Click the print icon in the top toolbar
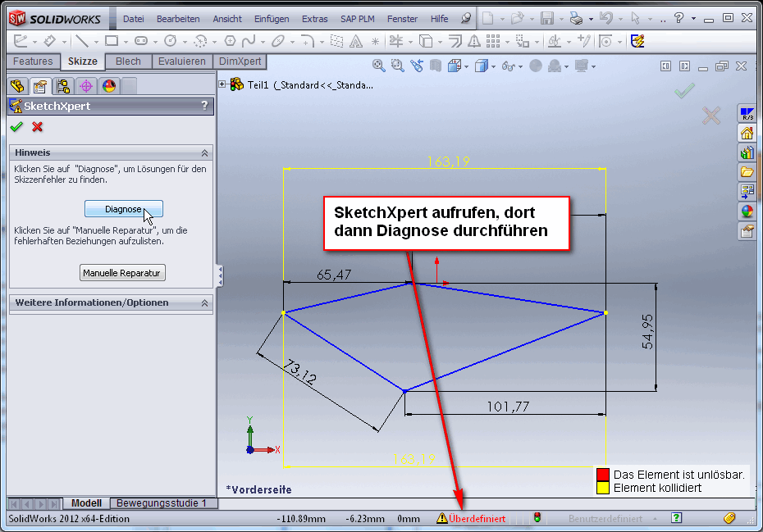Viewport: 763px width, 532px height. [x=576, y=19]
